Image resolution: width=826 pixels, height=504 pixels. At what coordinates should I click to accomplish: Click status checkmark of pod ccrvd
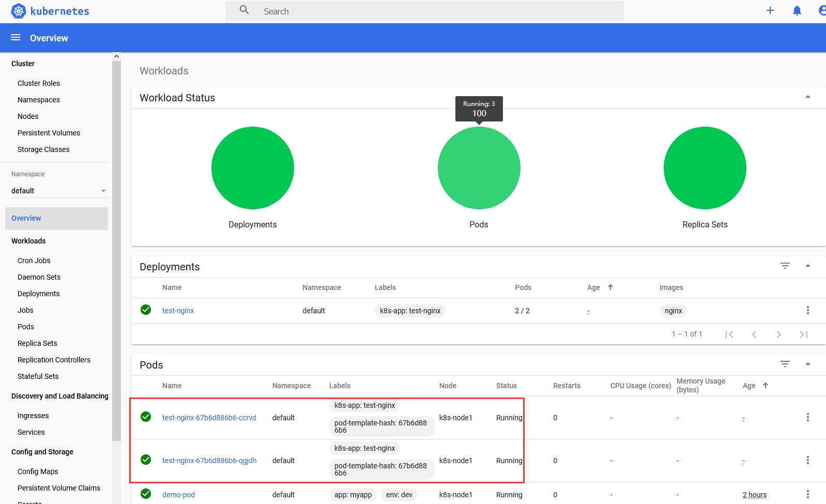click(146, 417)
